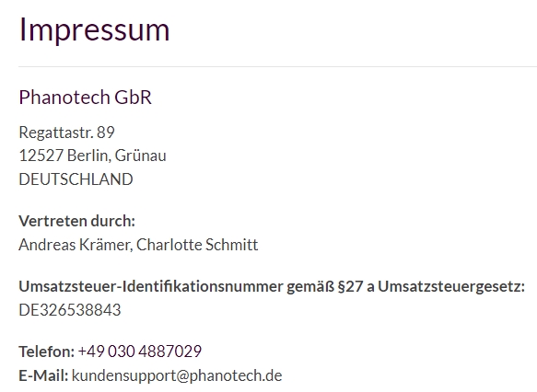Click the name Charlotte Schmitt
This screenshot has height=392, width=537.
(x=197, y=245)
